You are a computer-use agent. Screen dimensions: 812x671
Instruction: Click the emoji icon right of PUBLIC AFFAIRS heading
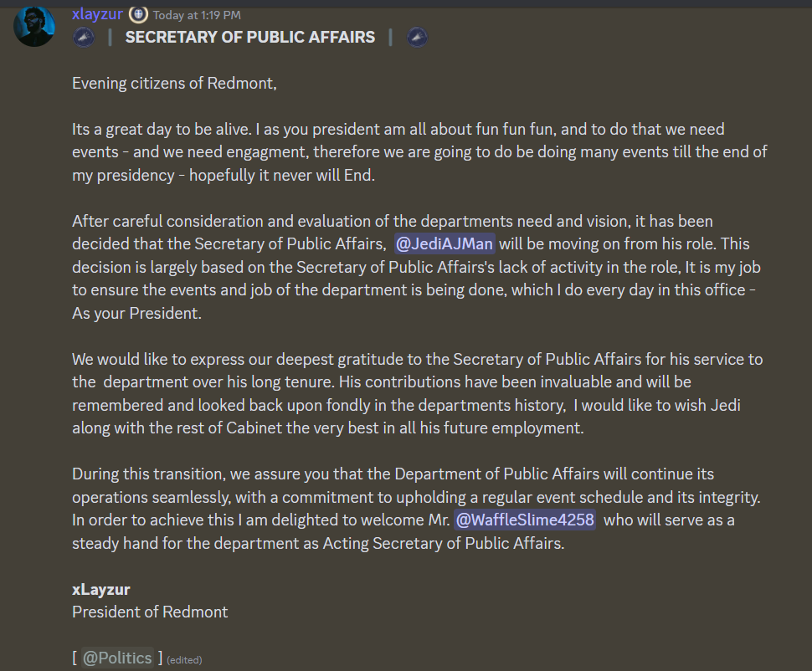pyautogui.click(x=418, y=38)
